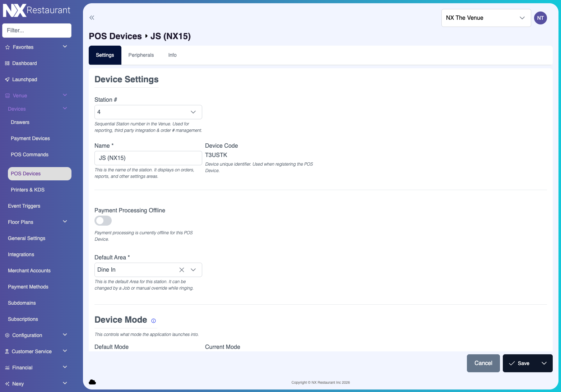The height and width of the screenshot is (392, 561).
Task: Switch to the Peripherals tab
Action: pos(141,55)
